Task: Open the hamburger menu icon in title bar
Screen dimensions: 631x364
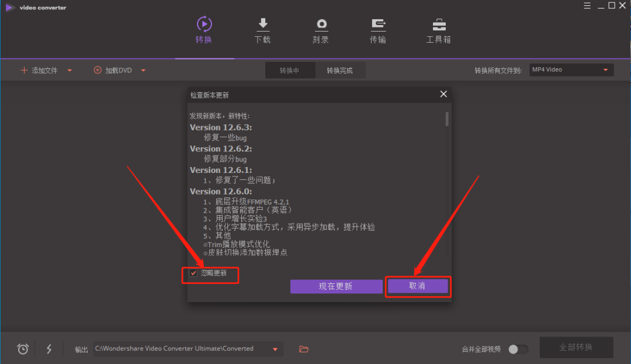Action: click(x=587, y=6)
